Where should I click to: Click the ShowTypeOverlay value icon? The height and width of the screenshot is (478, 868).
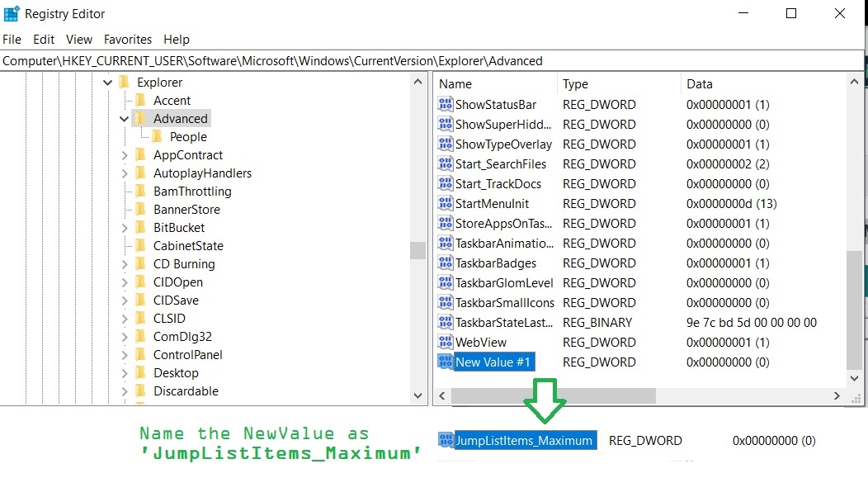[446, 144]
